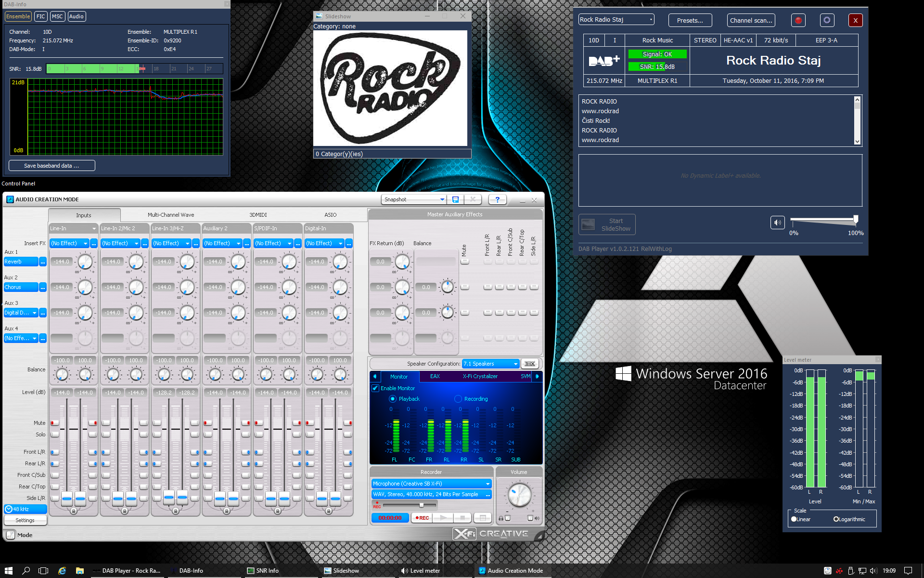Viewport: 924px width, 578px height.
Task: Toggle the Enable Monitor checkbox
Action: tap(375, 388)
